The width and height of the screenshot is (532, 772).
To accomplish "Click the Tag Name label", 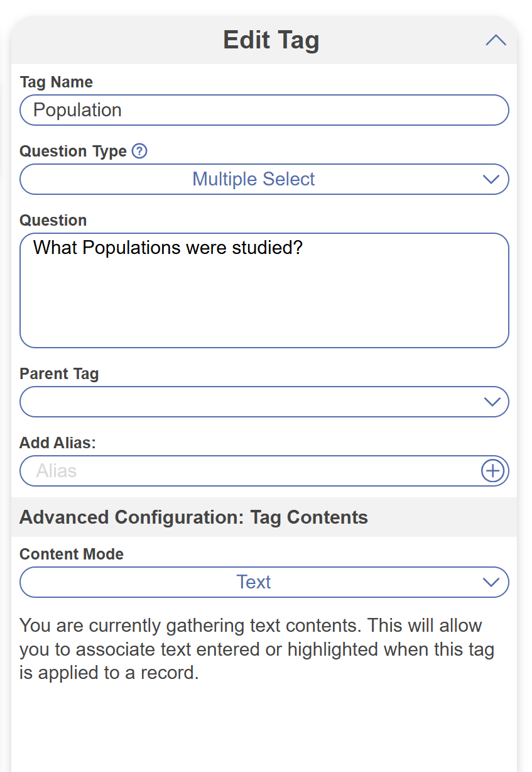I will [56, 82].
